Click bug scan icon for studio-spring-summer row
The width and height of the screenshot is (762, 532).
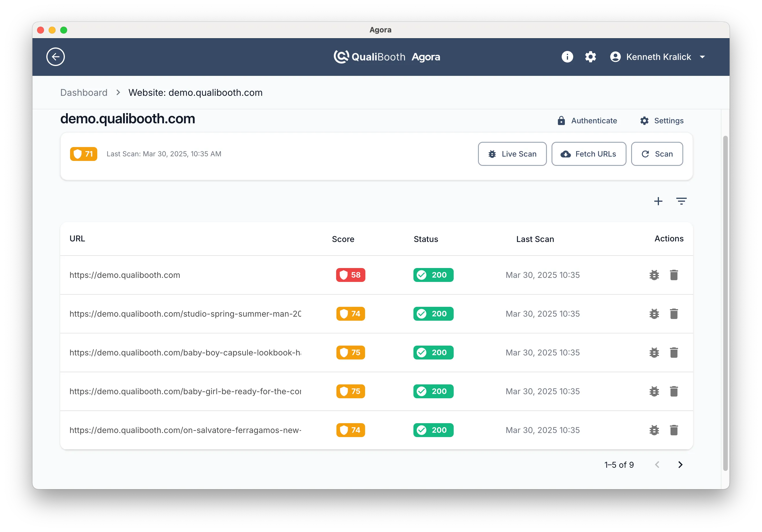tap(654, 314)
